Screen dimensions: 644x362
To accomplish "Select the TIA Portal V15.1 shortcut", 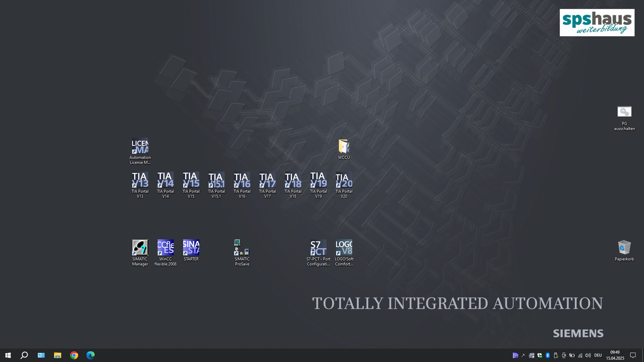I will click(216, 185).
